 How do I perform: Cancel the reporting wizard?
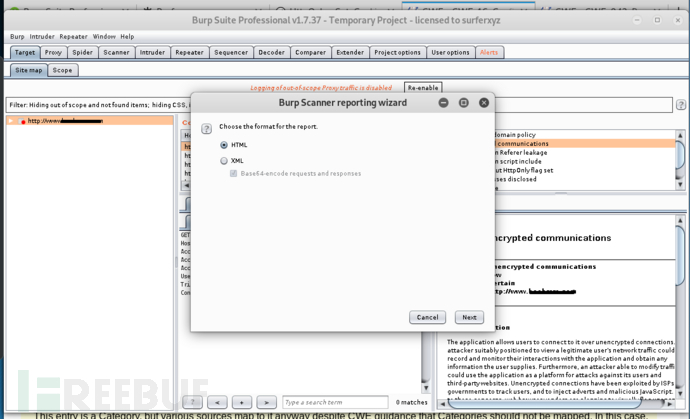[427, 317]
